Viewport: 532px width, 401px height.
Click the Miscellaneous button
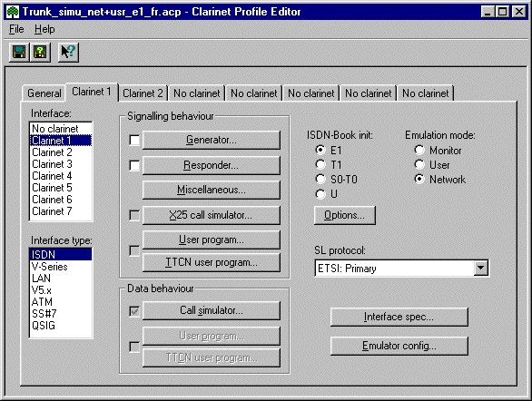pyautogui.click(x=212, y=190)
